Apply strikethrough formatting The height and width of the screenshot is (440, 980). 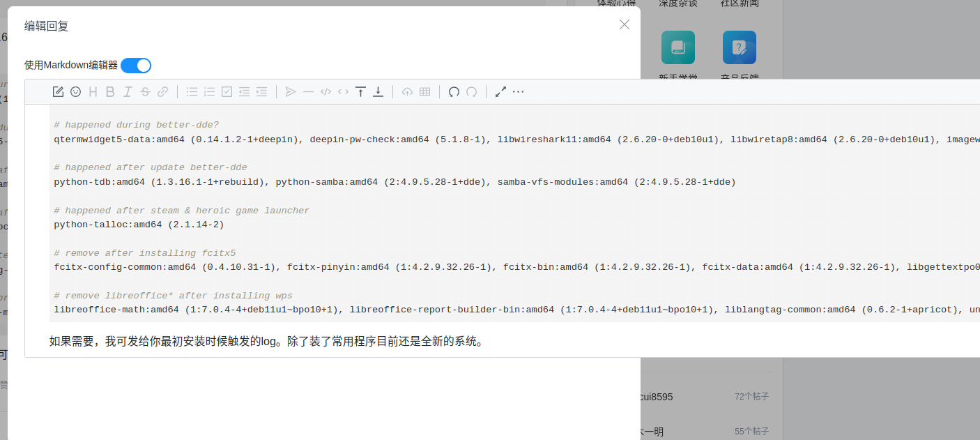[x=145, y=91]
